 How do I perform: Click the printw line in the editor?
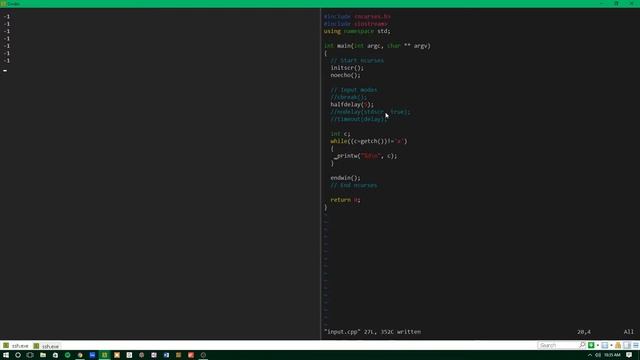coord(365,156)
